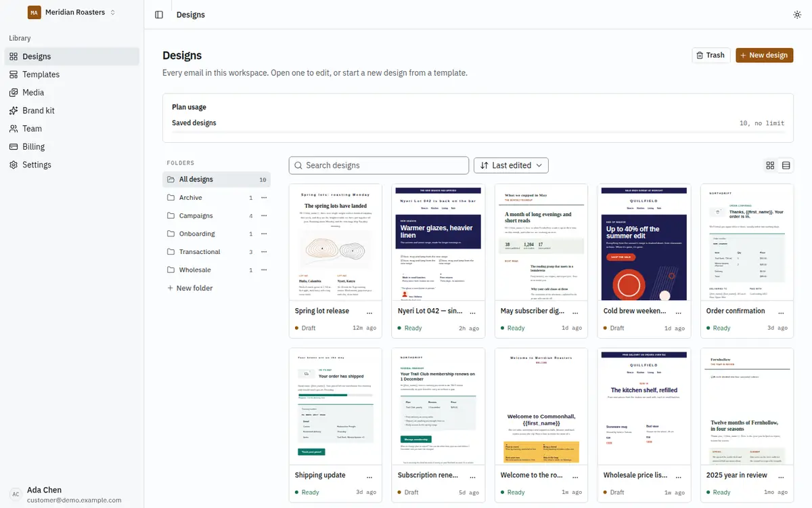The width and height of the screenshot is (812, 508).
Task: Click the Spring lot release title
Action: (x=322, y=311)
